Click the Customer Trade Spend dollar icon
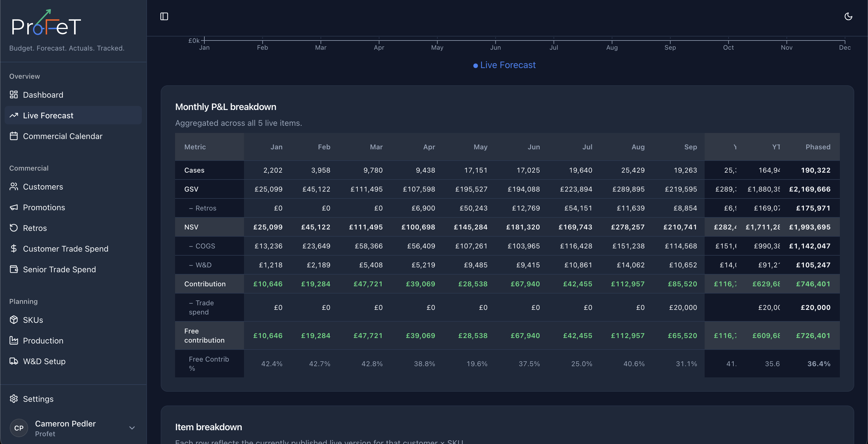This screenshot has width=868, height=444. [14, 248]
